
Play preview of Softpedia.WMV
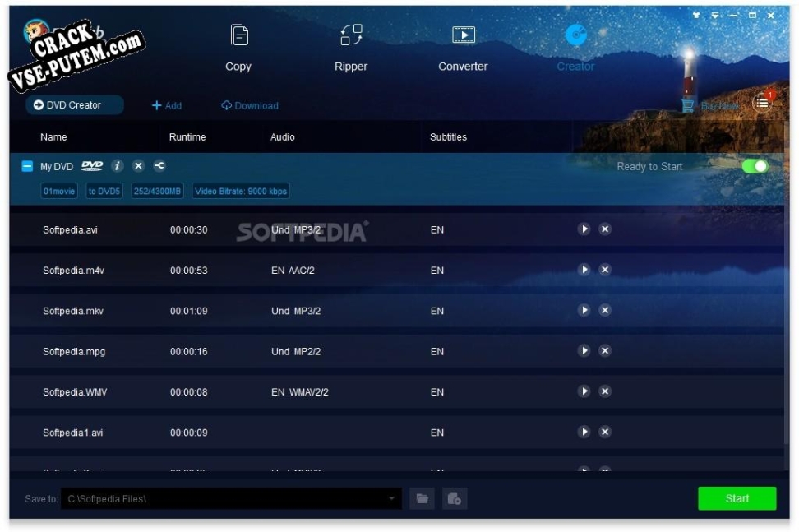584,391
